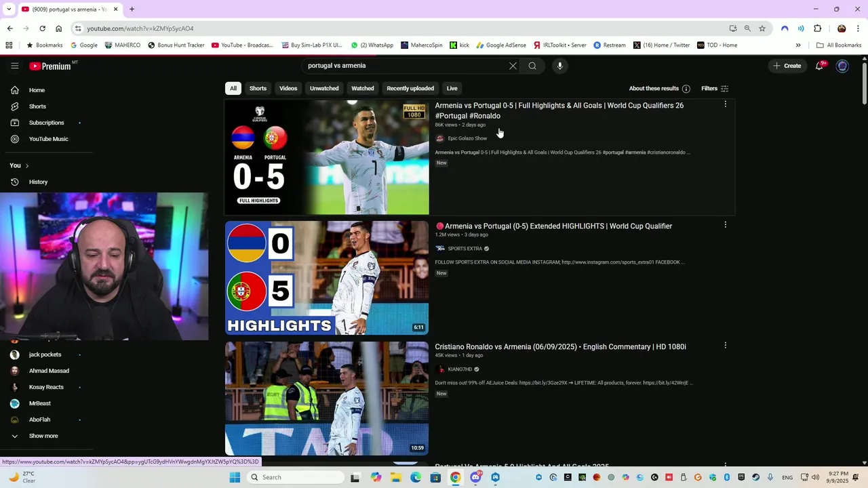The image size is (868, 488).
Task: Open jack pockets subscription channel
Action: pyautogui.click(x=44, y=354)
